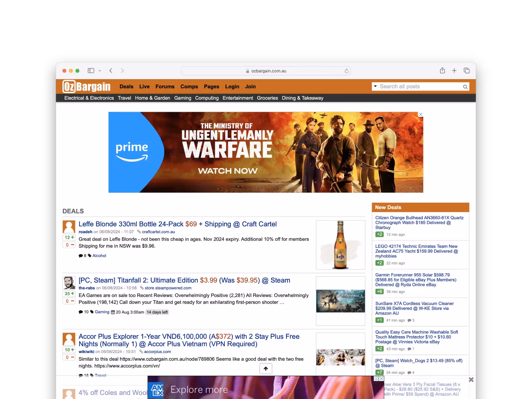Click the ozbargain.com.au address bar

click(x=266, y=71)
